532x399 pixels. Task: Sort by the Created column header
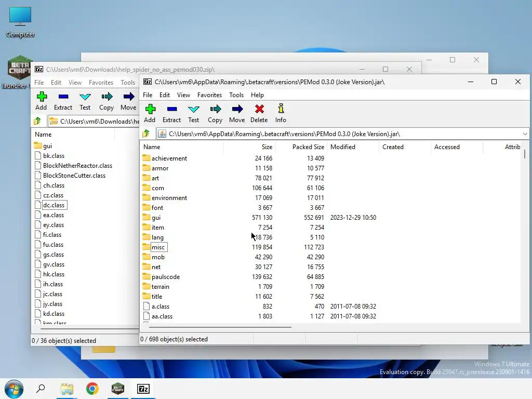(405, 147)
